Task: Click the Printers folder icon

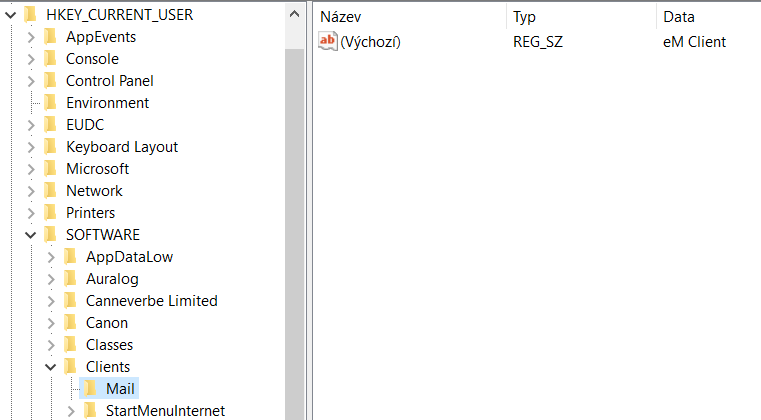Action: (49, 213)
